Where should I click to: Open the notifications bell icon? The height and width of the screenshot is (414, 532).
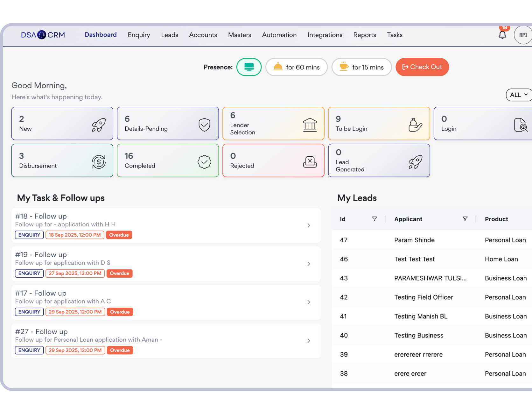(x=502, y=35)
